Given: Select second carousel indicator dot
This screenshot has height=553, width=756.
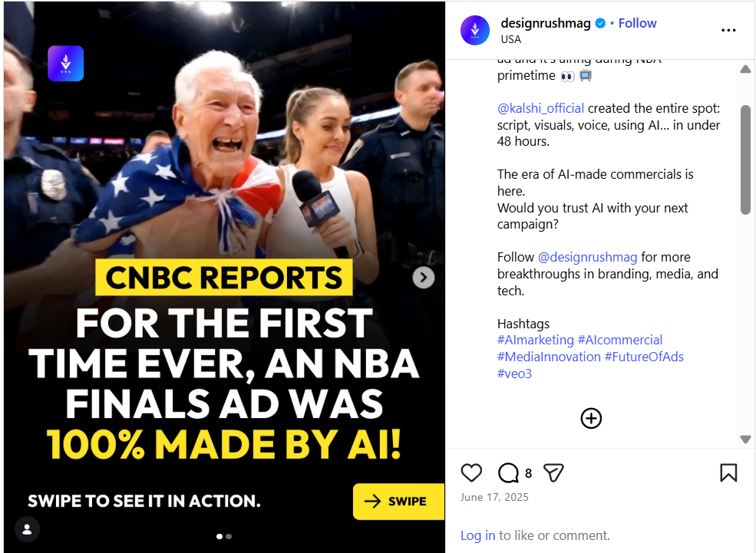Looking at the screenshot, I should (229, 537).
